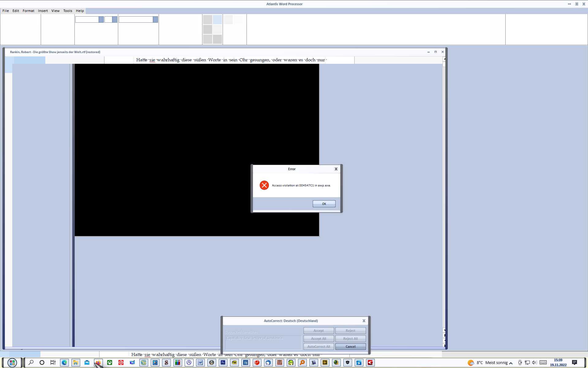Open the Tools menu
This screenshot has height=368, width=588.
click(68, 11)
